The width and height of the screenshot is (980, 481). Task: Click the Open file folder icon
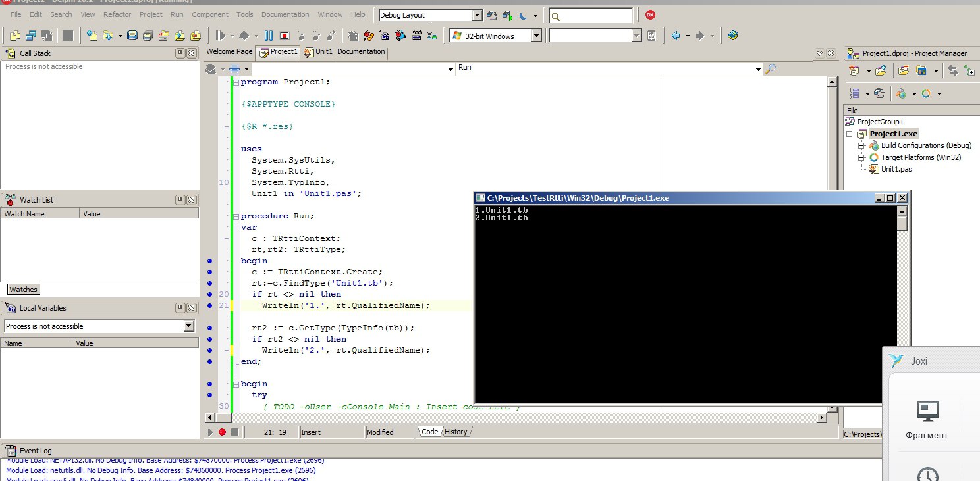(x=109, y=36)
